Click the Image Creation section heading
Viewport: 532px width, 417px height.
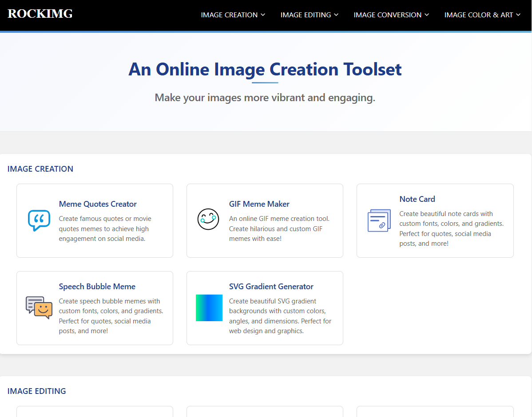tap(40, 169)
